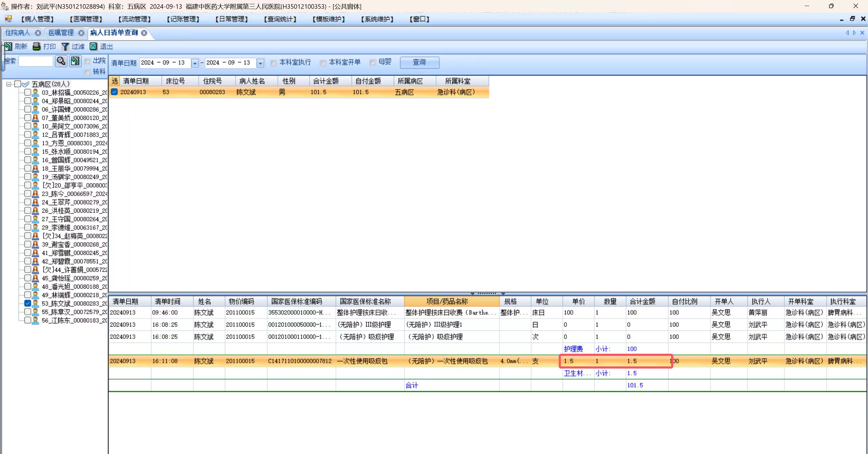
Task: Click the 过滤 filter funnel icon
Action: click(65, 46)
